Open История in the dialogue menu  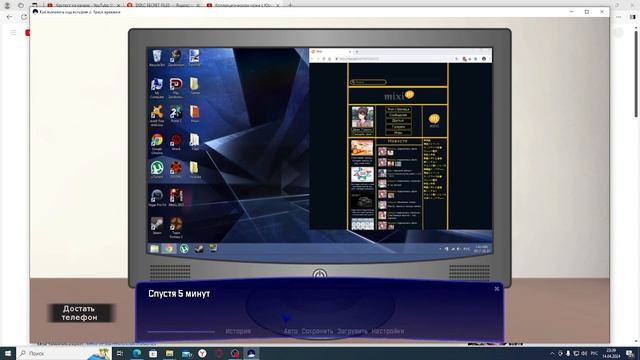[x=238, y=331]
